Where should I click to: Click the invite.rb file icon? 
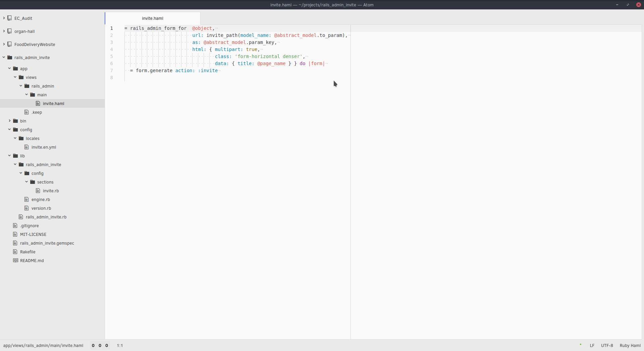tap(38, 191)
